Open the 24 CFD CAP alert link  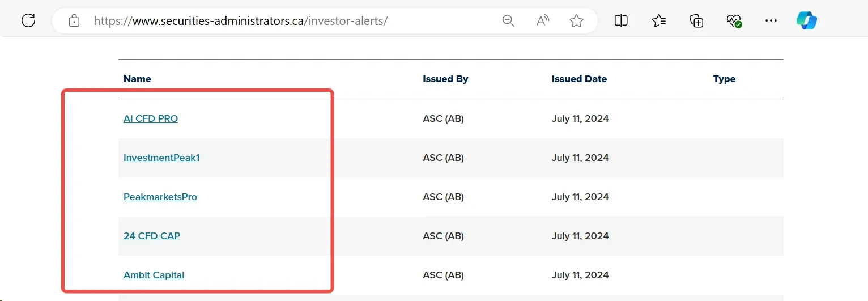coord(152,236)
